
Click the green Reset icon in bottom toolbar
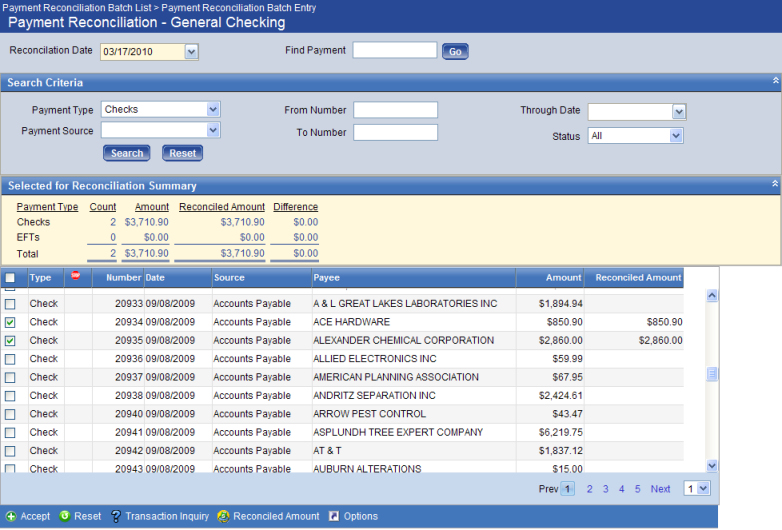pos(65,517)
